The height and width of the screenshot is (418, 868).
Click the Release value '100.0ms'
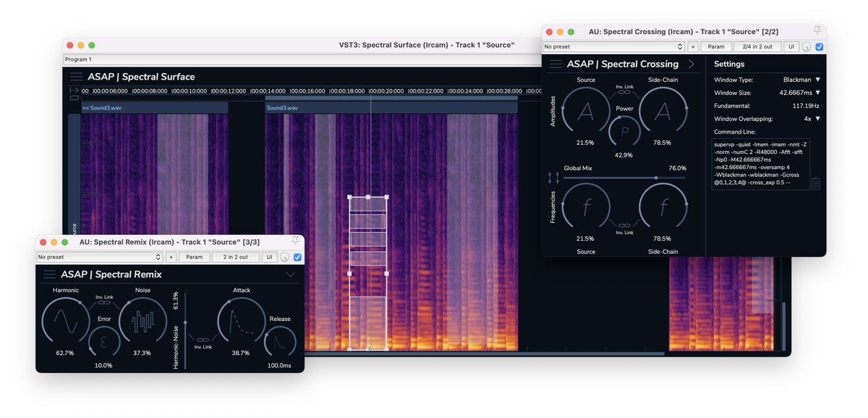click(279, 365)
